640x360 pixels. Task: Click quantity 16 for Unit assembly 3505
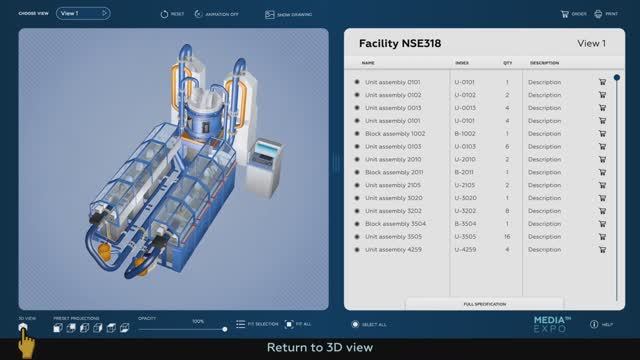507,237
